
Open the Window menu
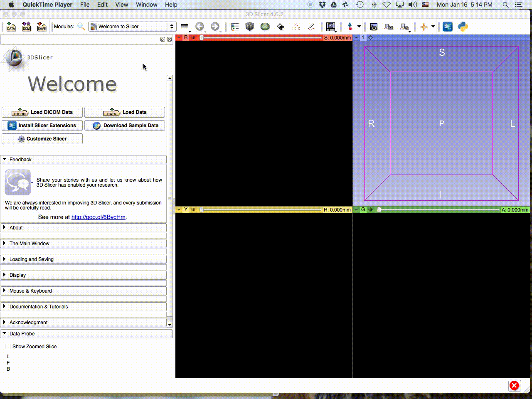146,5
